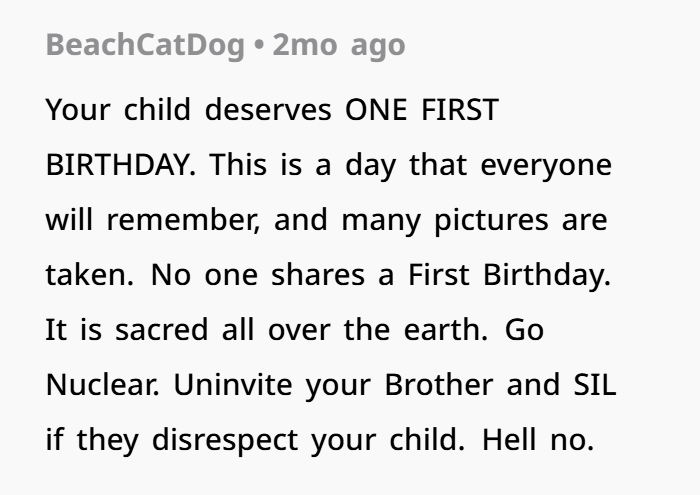The height and width of the screenshot is (495, 700).
Task: Open BeachCatDog's user profile
Action: click(145, 46)
